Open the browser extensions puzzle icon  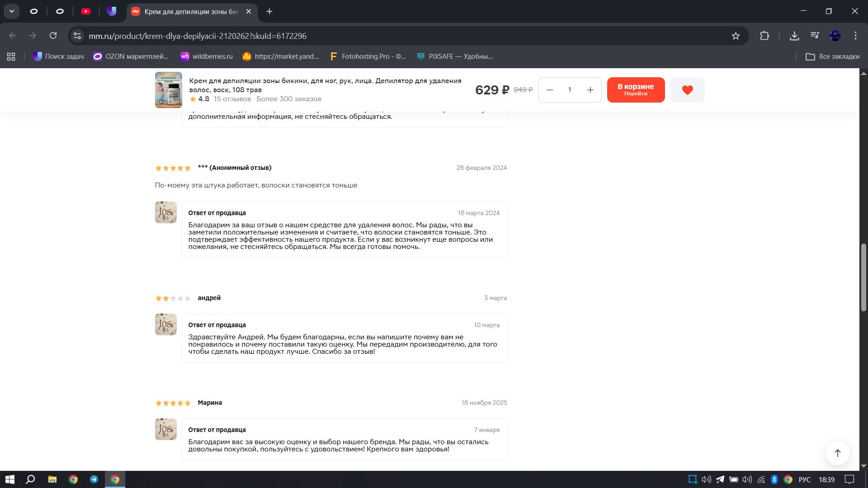pyautogui.click(x=764, y=36)
